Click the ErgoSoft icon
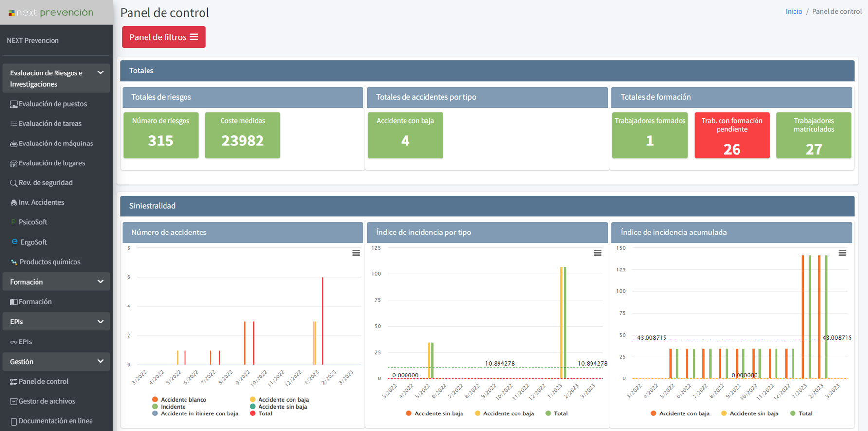This screenshot has height=431, width=868. coord(14,242)
